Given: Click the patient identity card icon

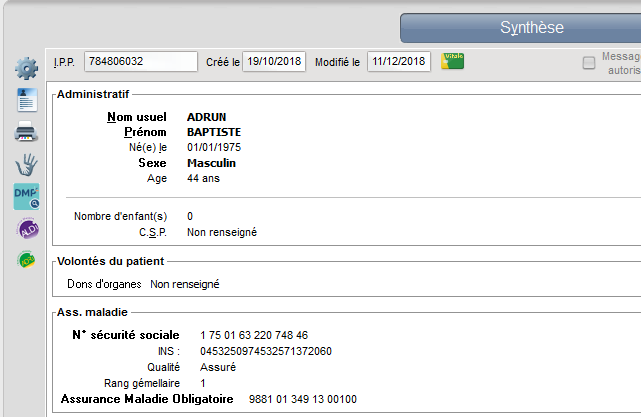Looking at the screenshot, I should point(26,99).
